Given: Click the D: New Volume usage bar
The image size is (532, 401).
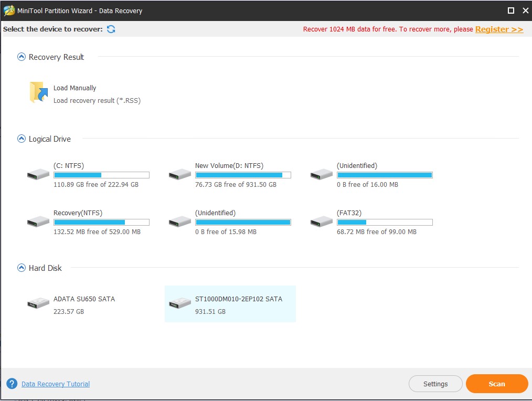Looking at the screenshot, I should (x=243, y=175).
